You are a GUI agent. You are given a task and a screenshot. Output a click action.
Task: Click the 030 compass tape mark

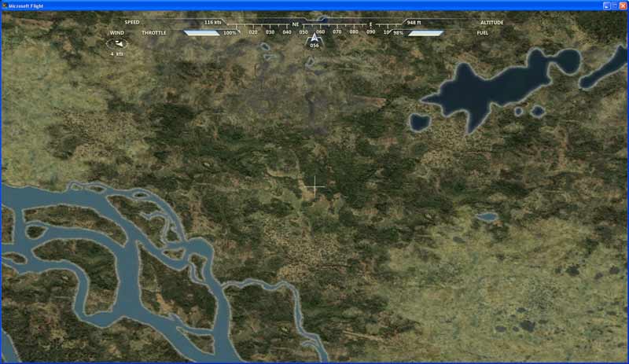click(x=270, y=32)
